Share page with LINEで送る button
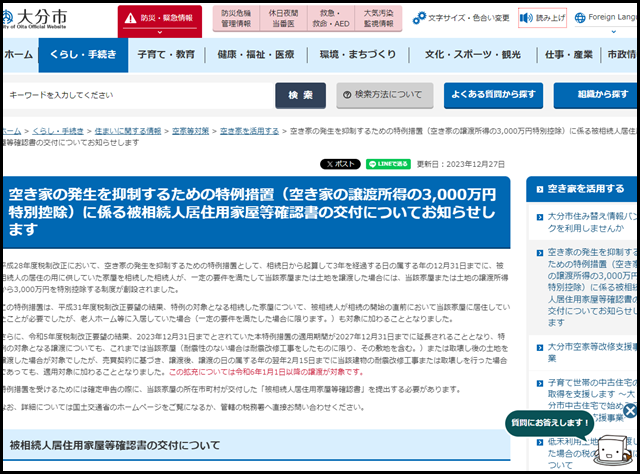This screenshot has width=640, height=474. tap(388, 164)
